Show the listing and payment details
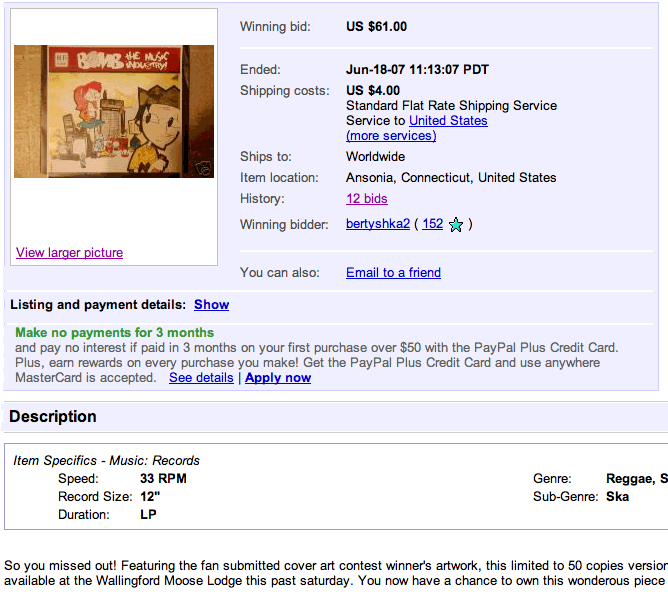Screen dimensions: 668x601 pyautogui.click(x=211, y=305)
